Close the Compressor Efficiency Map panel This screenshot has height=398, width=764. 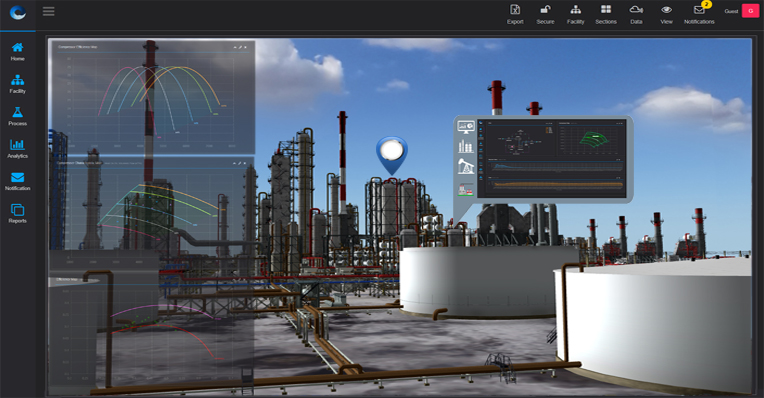point(246,47)
